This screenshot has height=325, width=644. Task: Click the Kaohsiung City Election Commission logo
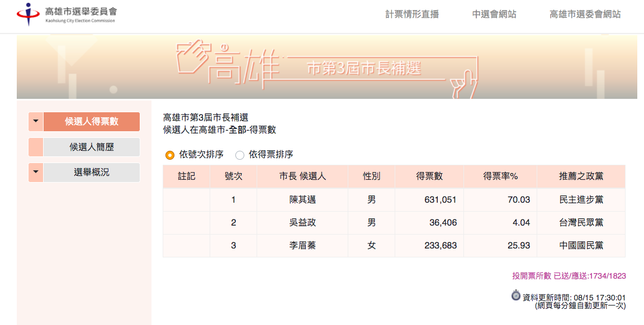click(67, 16)
